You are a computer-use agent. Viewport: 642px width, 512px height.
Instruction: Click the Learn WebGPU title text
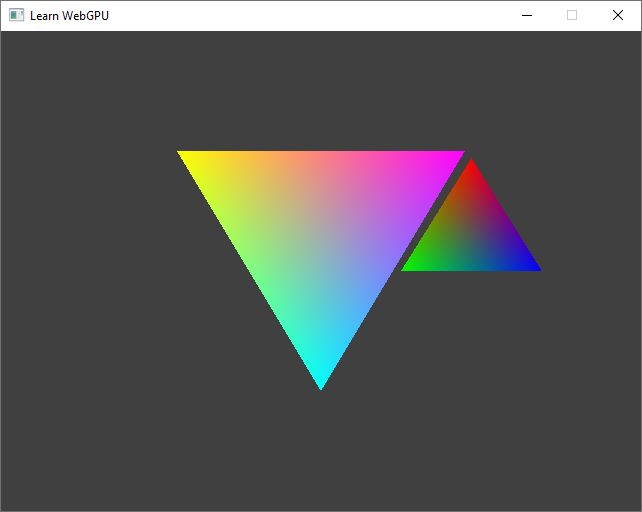[x=69, y=15]
